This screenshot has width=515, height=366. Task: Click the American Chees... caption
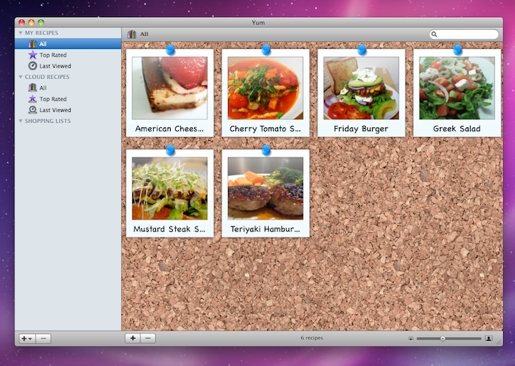(x=169, y=129)
